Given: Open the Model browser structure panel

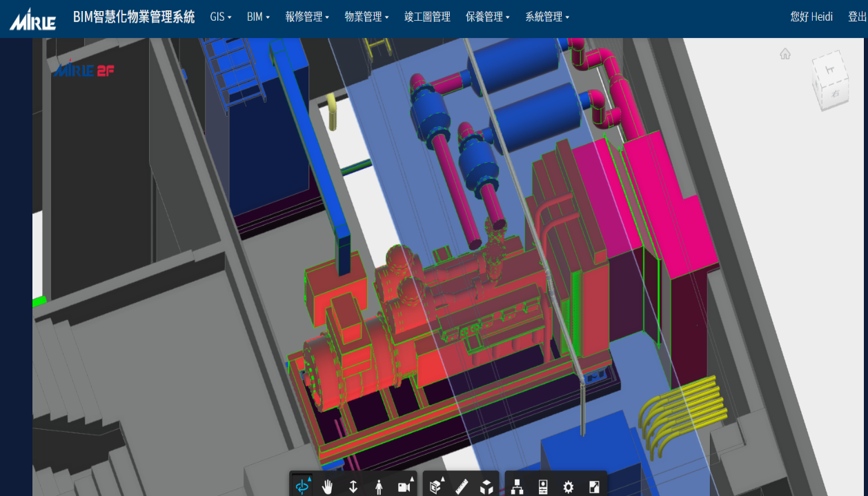Looking at the screenshot, I should click(517, 487).
